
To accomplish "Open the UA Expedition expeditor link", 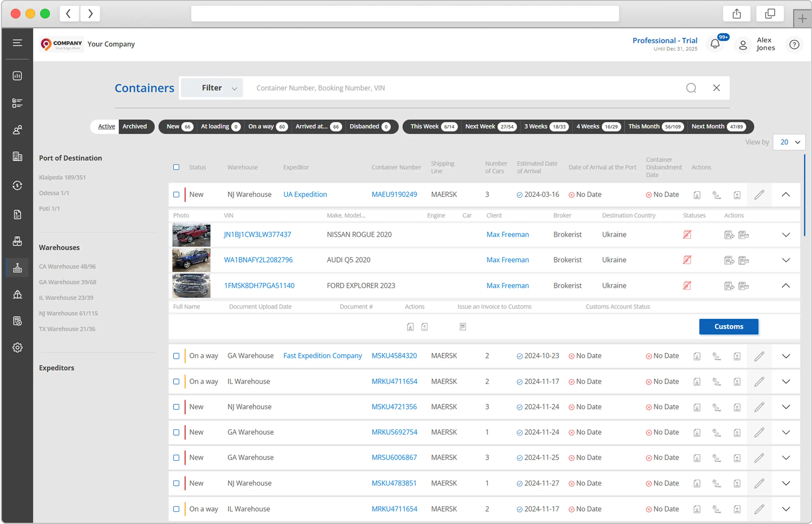I will (x=305, y=194).
